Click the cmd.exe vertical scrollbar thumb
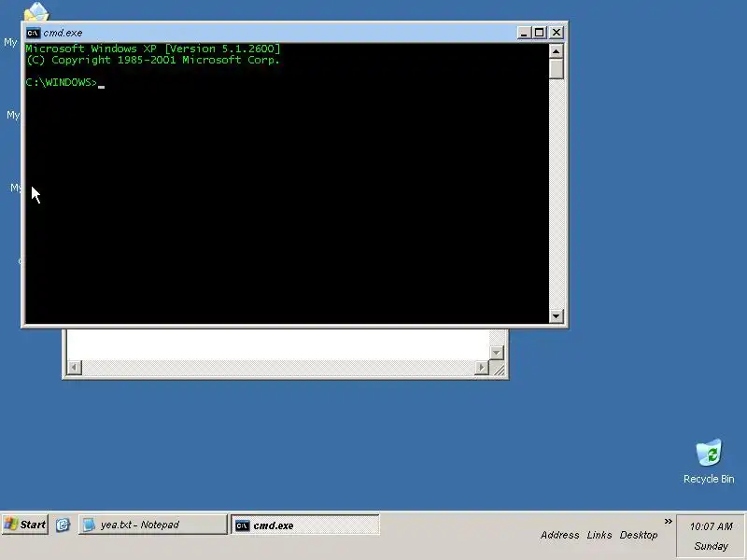This screenshot has width=747, height=560. pyautogui.click(x=556, y=69)
